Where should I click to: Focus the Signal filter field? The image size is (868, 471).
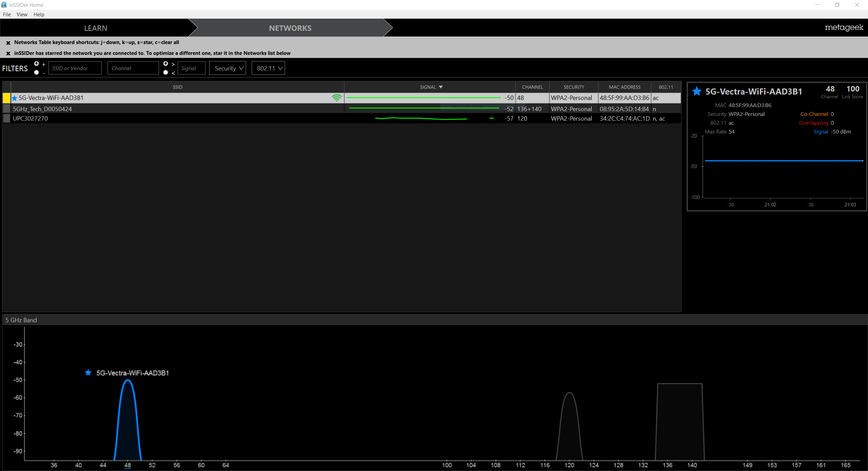click(191, 68)
